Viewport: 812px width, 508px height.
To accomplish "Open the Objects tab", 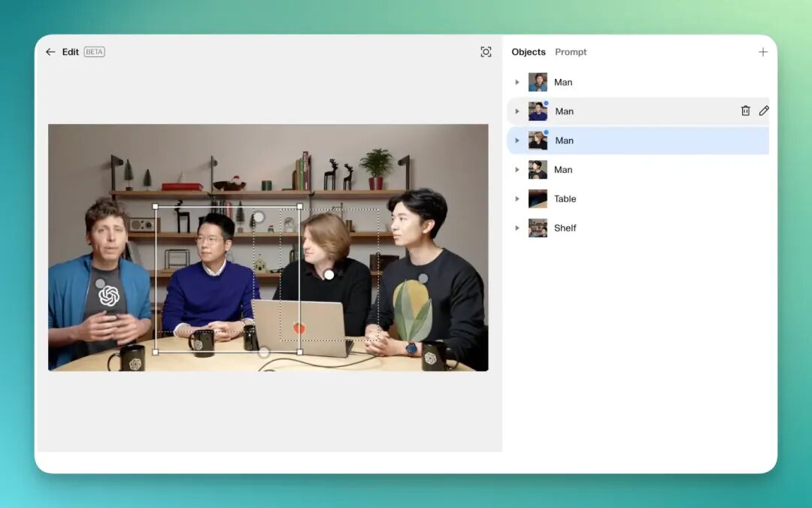I will [x=528, y=52].
